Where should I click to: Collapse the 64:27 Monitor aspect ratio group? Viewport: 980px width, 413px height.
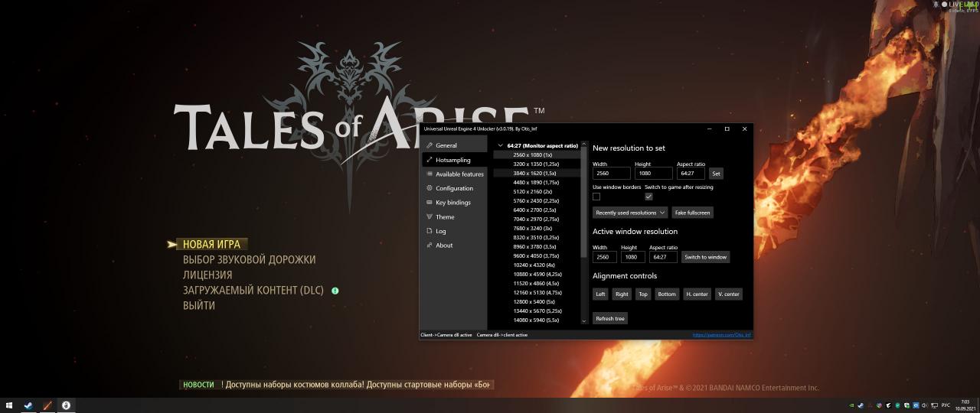(x=501, y=145)
